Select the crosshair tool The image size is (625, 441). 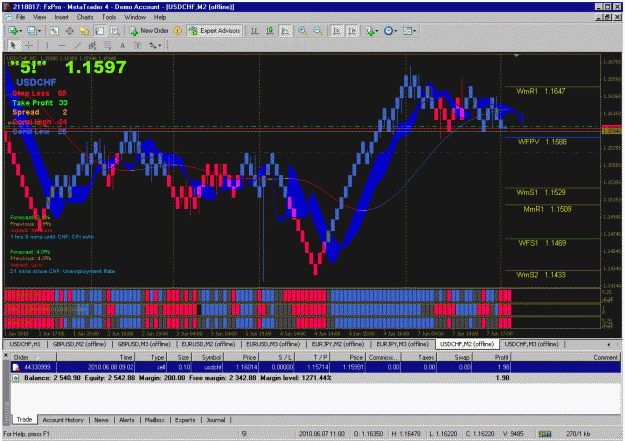click(29, 45)
